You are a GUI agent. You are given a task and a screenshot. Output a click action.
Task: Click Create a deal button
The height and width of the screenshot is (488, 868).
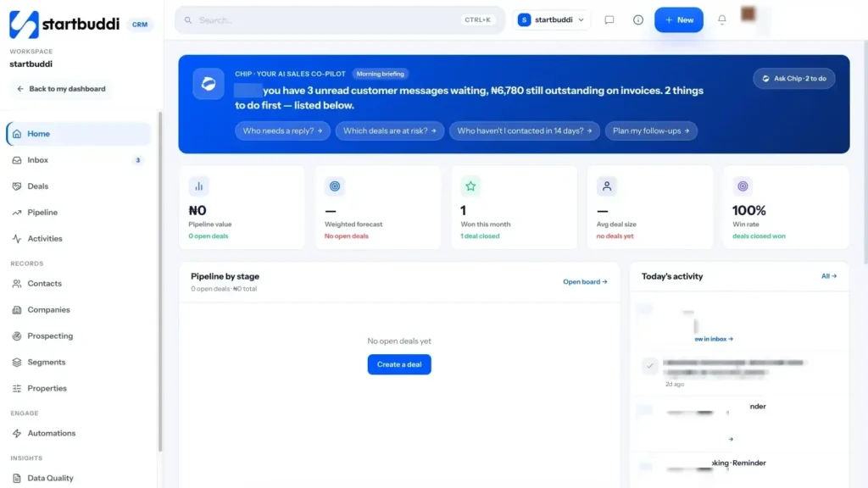click(399, 364)
